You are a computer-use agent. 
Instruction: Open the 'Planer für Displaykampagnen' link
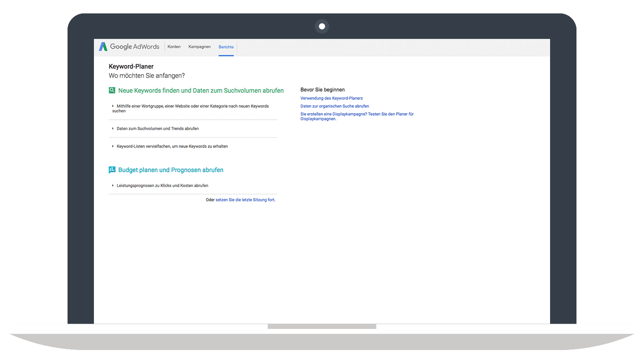(x=357, y=117)
